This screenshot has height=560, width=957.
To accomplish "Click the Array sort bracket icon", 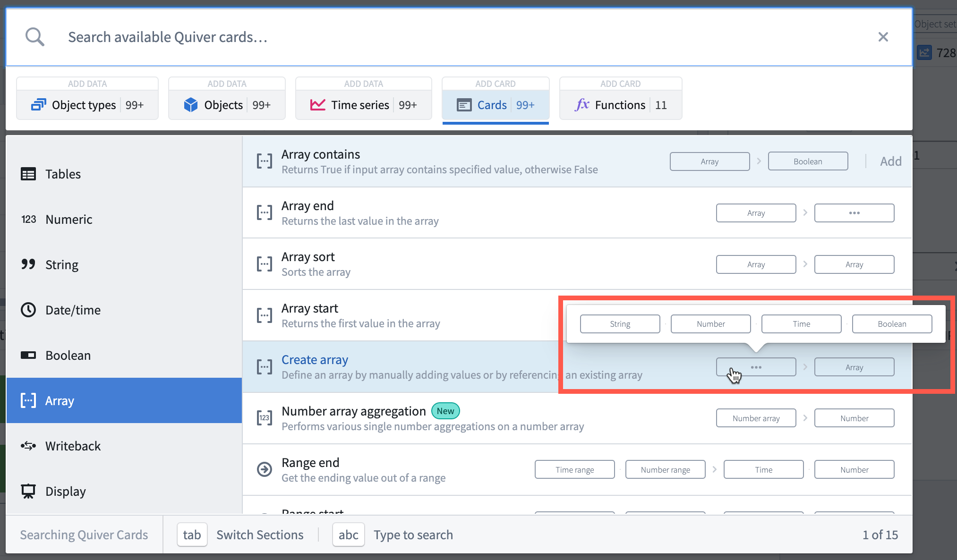I will pyautogui.click(x=265, y=264).
